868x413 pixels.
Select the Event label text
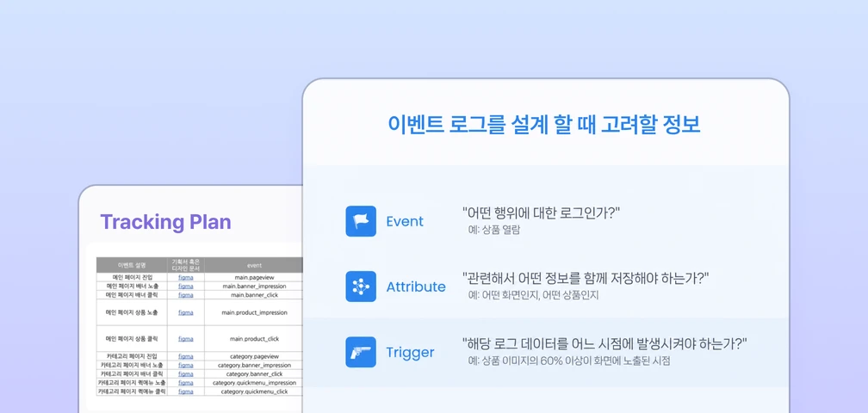click(x=405, y=222)
